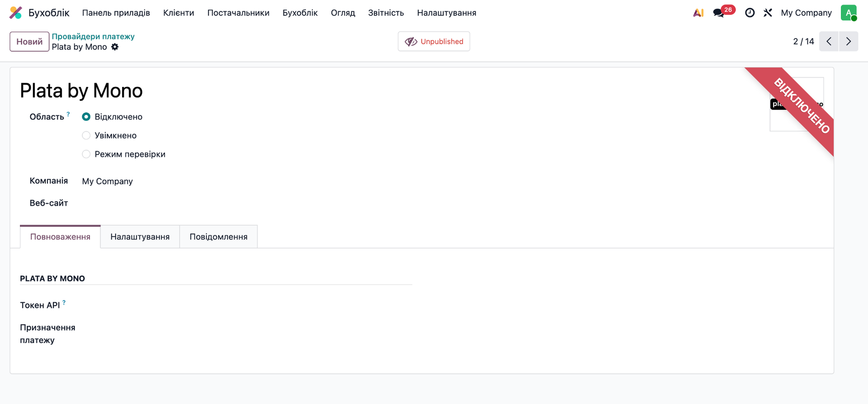Follow the Провайдери платежу breadcrumb link
Image resolution: width=868 pixels, height=404 pixels.
coord(93,36)
